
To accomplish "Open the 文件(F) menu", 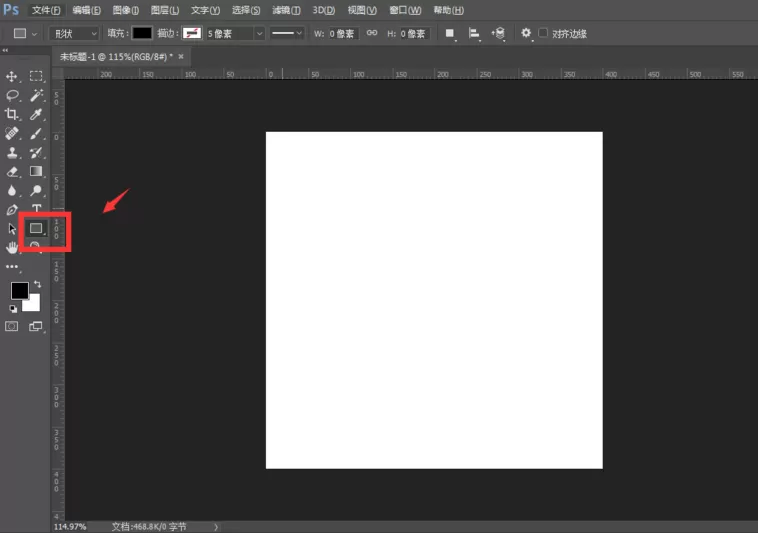I will point(46,10).
